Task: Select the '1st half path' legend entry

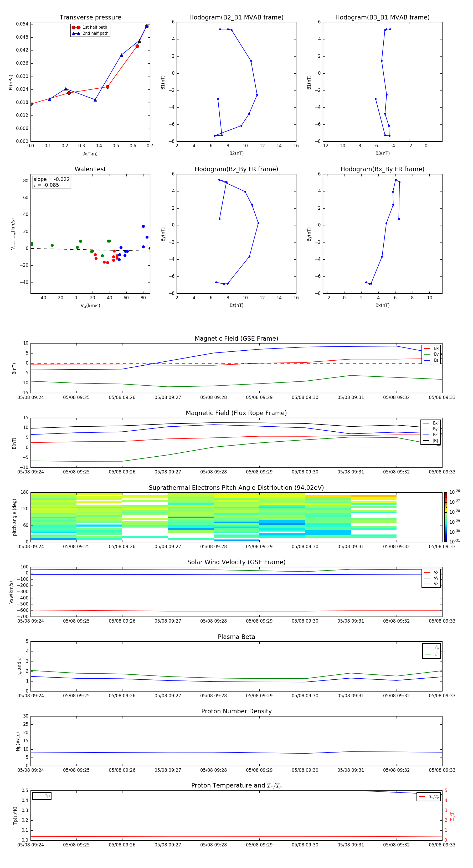Action: [x=90, y=27]
